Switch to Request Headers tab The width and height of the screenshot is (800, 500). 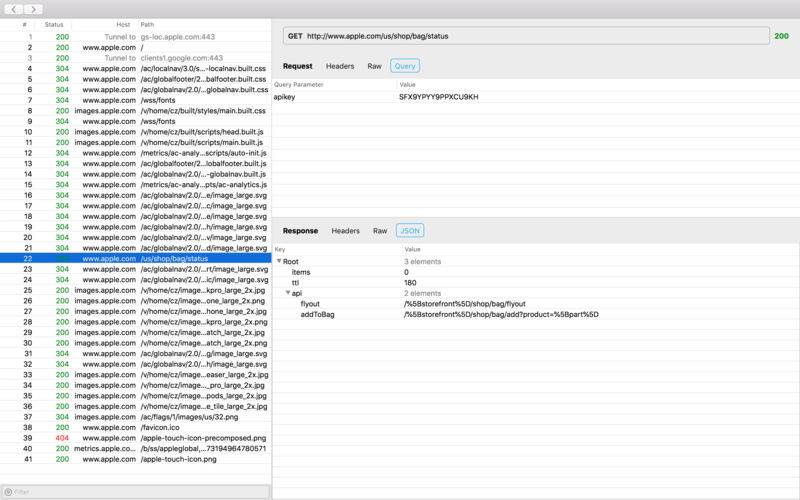tap(340, 66)
